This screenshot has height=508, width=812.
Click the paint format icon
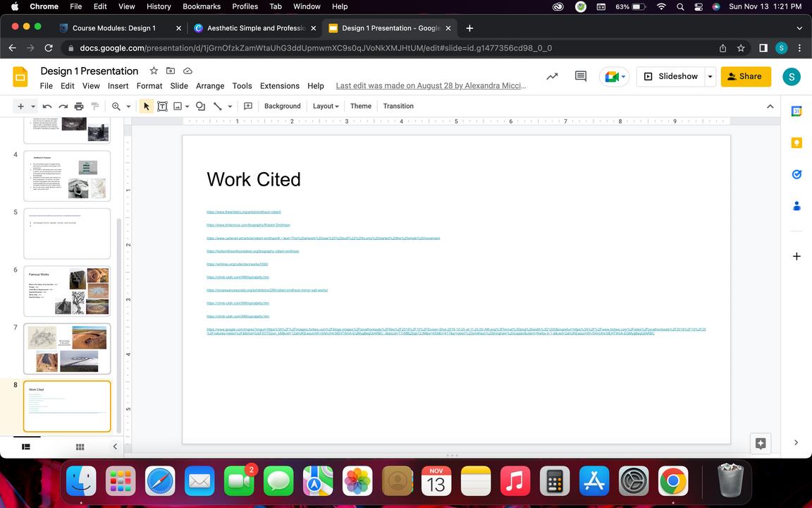[x=94, y=107]
